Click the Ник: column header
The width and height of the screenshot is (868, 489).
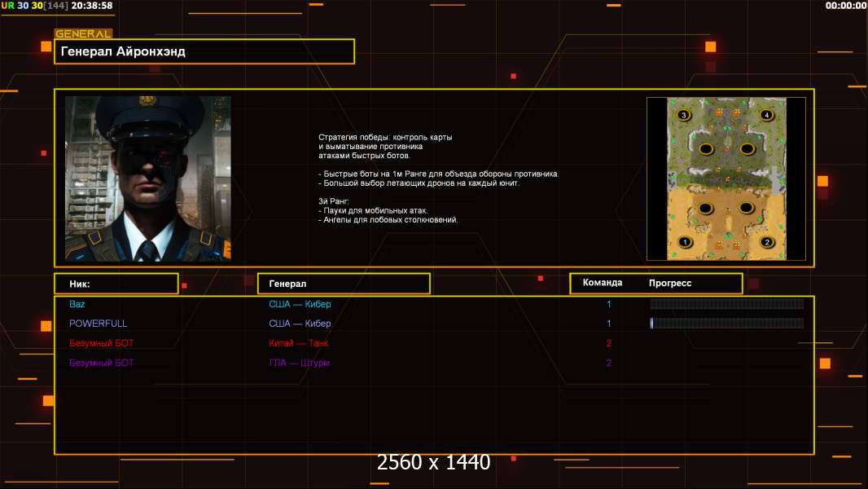click(116, 284)
